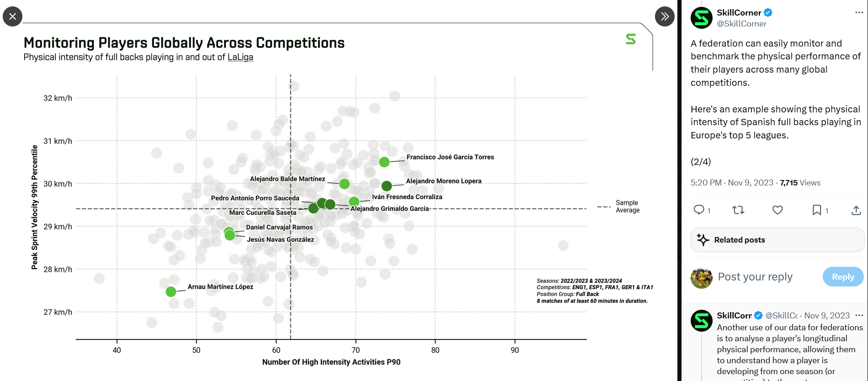
Task: Collapse the side panel with double-arrow icon
Action: [x=665, y=16]
